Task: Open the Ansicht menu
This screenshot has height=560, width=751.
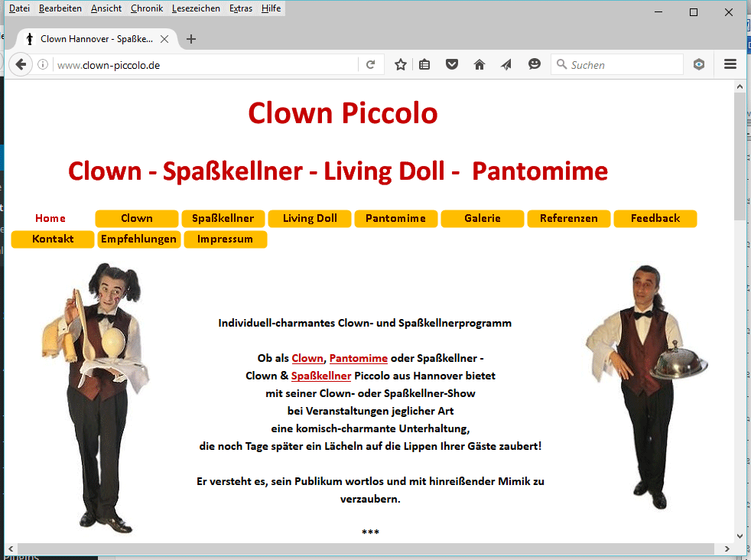Action: [106, 8]
